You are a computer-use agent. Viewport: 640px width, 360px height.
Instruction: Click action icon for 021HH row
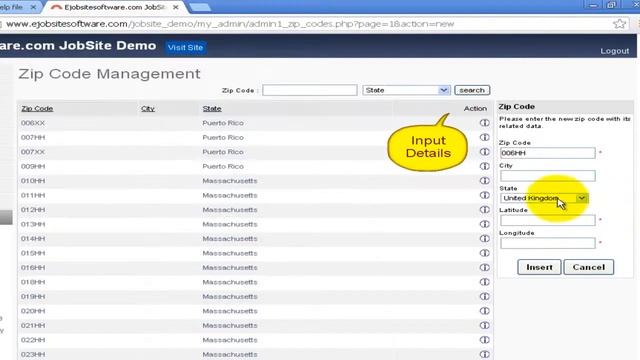(x=484, y=325)
